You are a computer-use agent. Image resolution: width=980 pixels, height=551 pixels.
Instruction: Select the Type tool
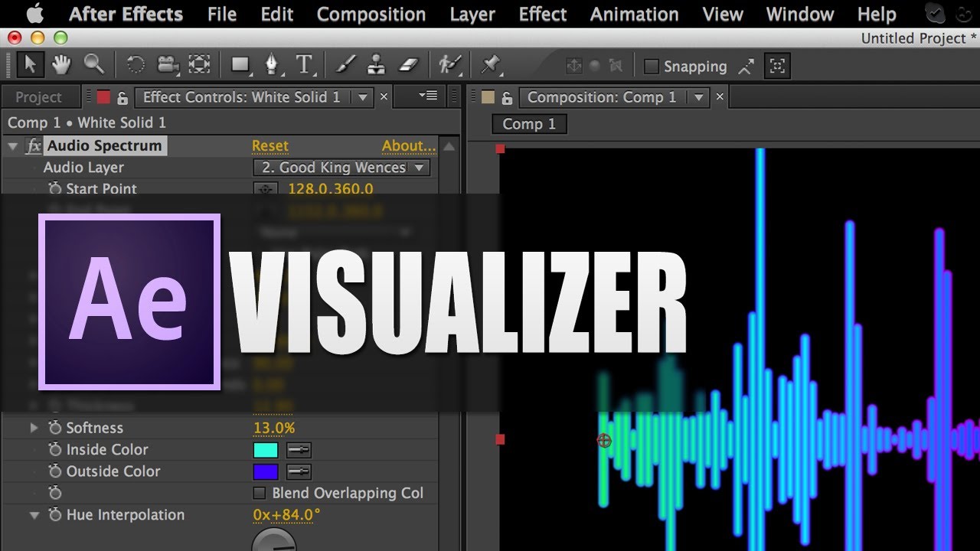[x=305, y=65]
